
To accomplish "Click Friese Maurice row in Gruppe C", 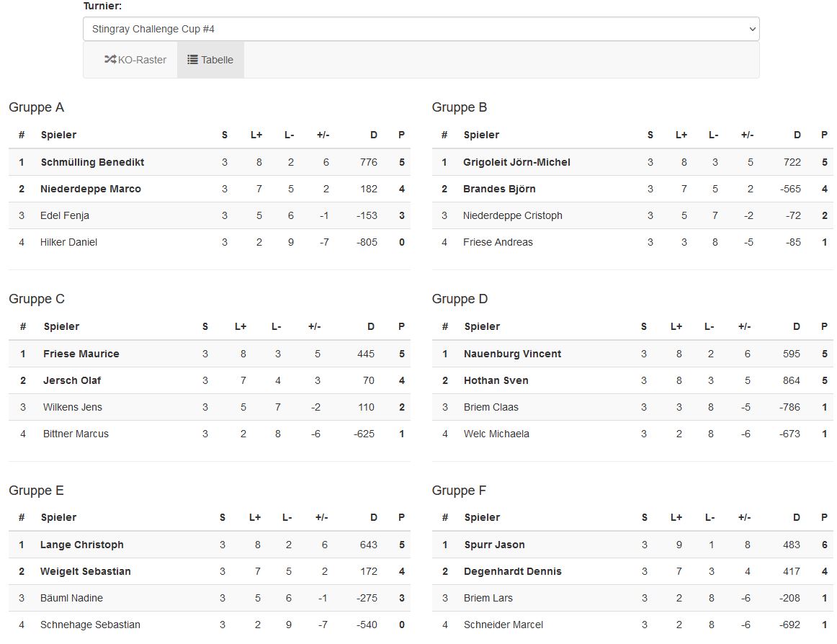I will (x=81, y=354).
